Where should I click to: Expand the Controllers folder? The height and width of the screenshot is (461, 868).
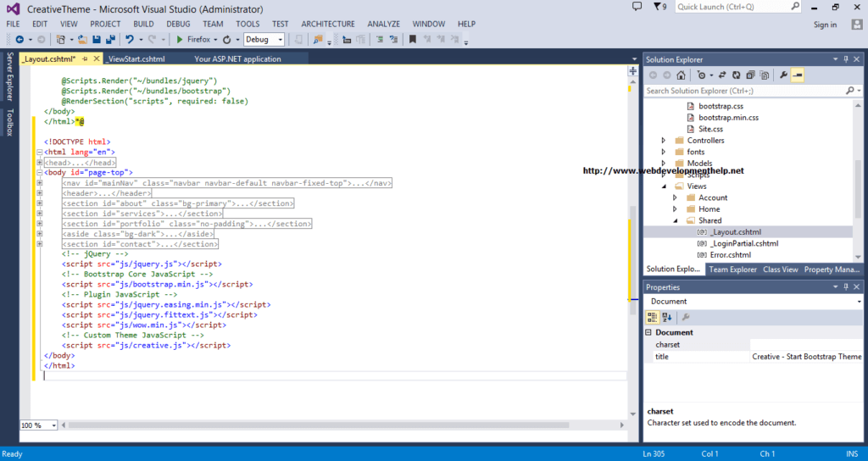pos(663,141)
